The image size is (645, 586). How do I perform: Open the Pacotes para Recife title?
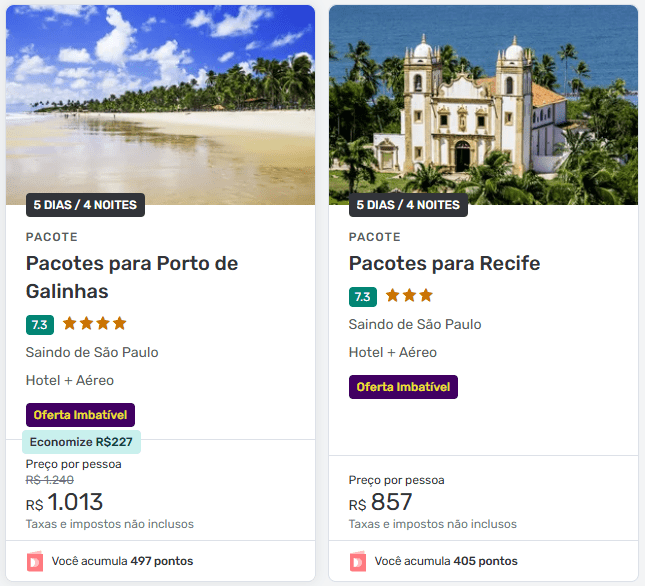pyautogui.click(x=444, y=263)
